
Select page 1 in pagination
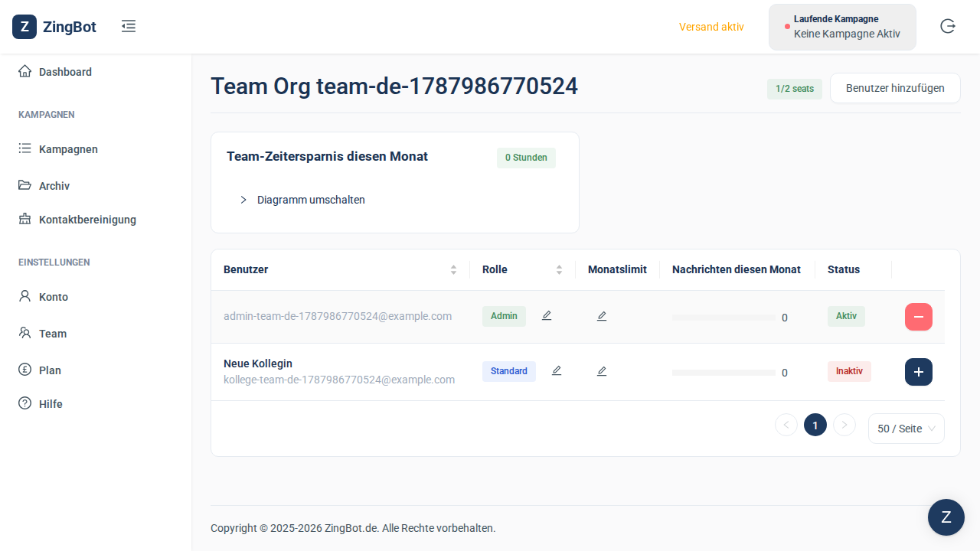[815, 425]
